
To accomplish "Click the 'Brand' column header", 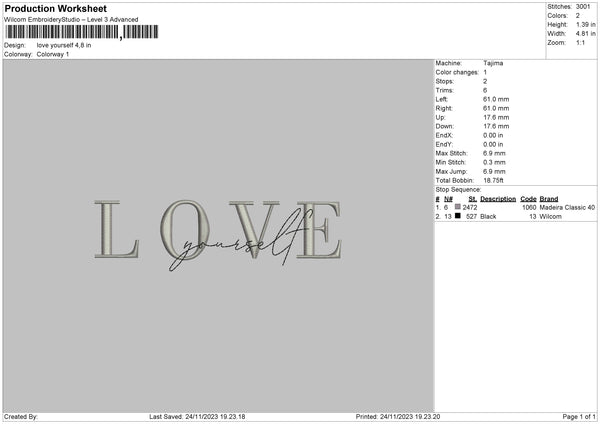I will click(549, 199).
